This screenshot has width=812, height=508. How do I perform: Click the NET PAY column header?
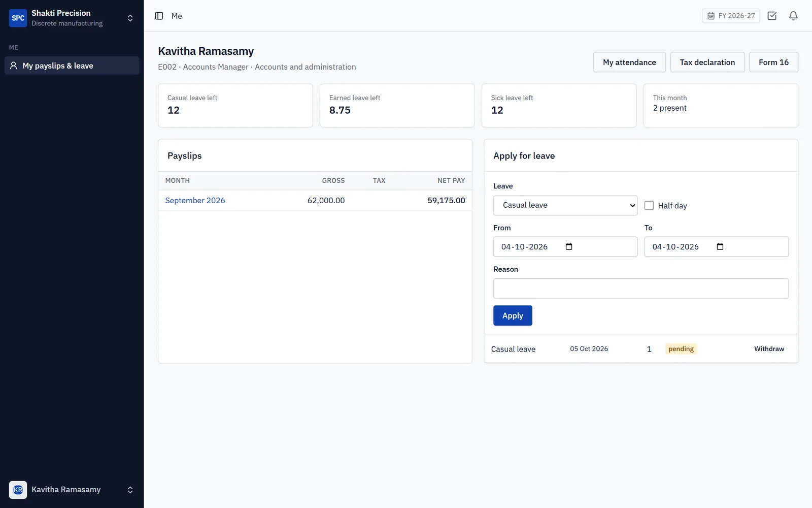451,180
